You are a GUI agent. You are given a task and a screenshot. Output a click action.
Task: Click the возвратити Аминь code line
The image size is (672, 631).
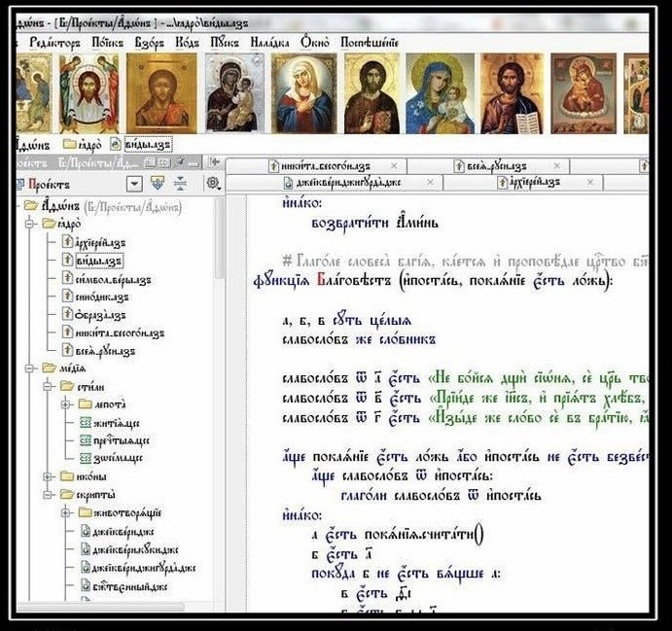(x=375, y=223)
